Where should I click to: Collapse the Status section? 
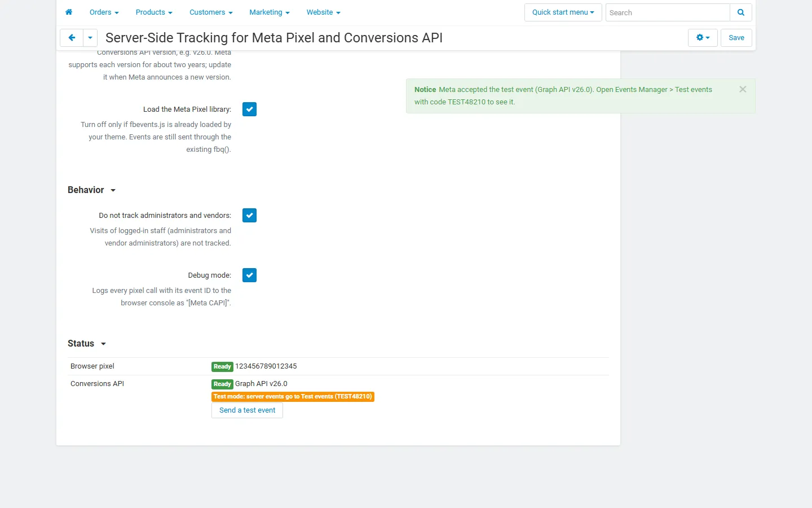(x=87, y=344)
